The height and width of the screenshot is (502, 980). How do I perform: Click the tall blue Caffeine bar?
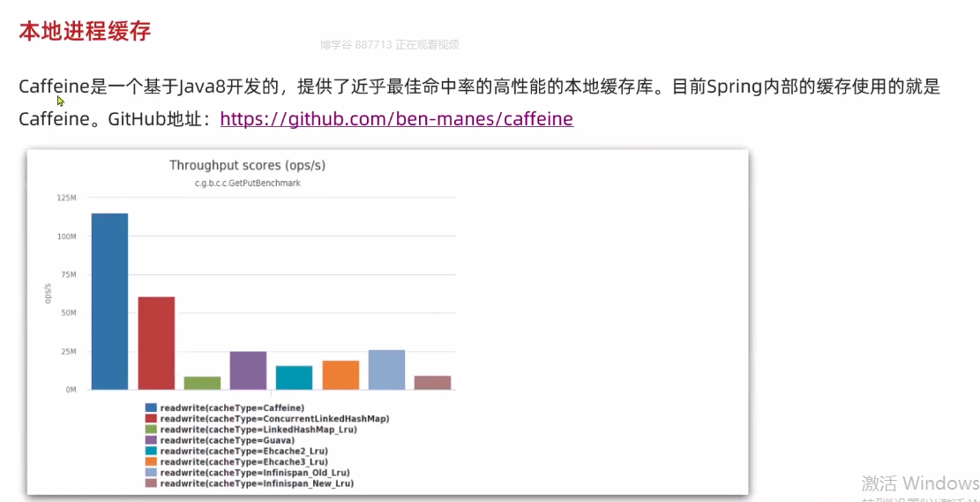click(109, 302)
